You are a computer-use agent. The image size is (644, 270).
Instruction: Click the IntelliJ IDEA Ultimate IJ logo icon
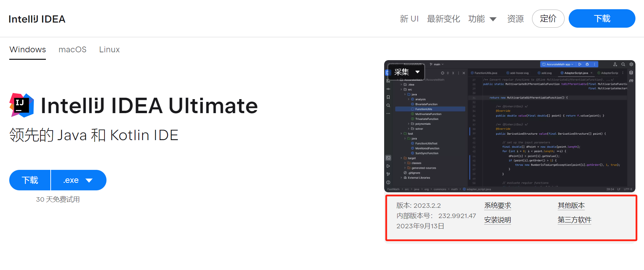click(x=22, y=105)
